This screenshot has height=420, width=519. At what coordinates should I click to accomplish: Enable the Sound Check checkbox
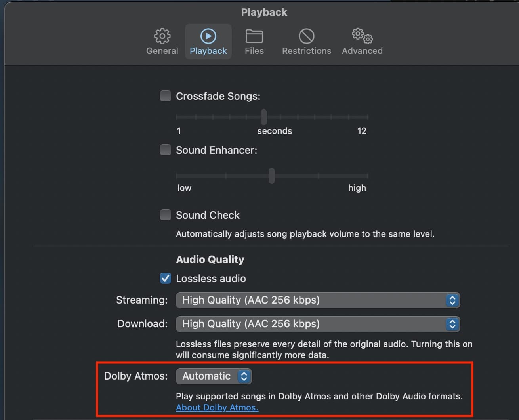pyautogui.click(x=165, y=215)
